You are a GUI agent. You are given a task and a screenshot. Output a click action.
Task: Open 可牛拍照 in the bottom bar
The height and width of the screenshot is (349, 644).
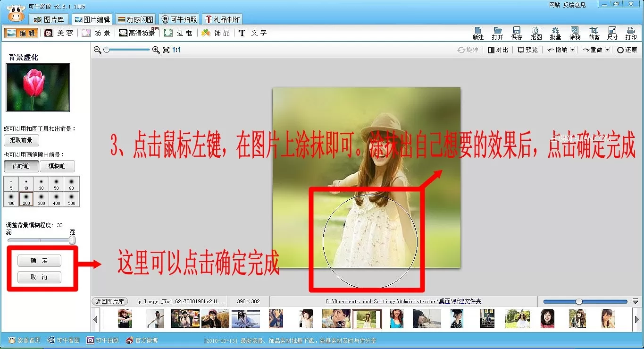tap(103, 340)
